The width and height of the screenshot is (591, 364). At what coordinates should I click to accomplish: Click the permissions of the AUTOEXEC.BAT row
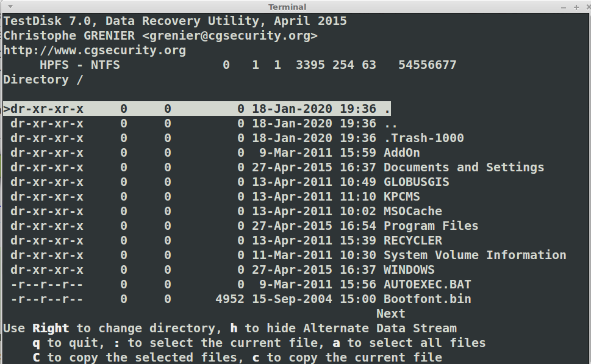pos(47,285)
